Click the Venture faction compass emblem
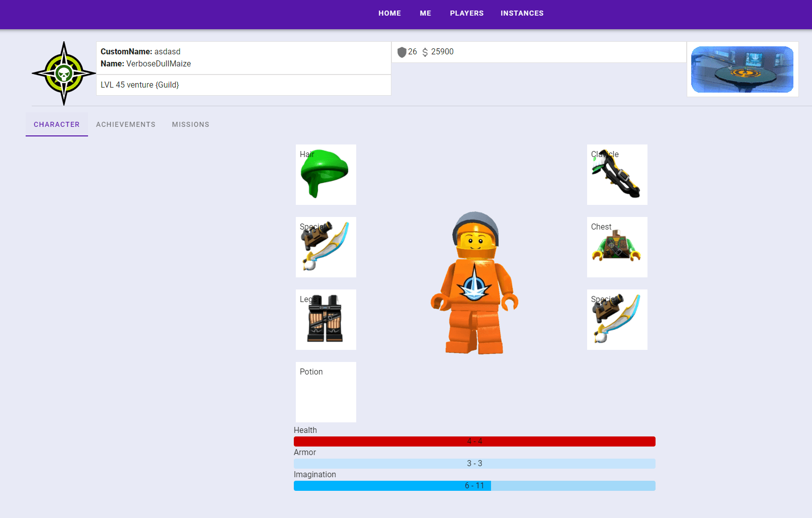Image resolution: width=812 pixels, height=518 pixels. pyautogui.click(x=64, y=73)
